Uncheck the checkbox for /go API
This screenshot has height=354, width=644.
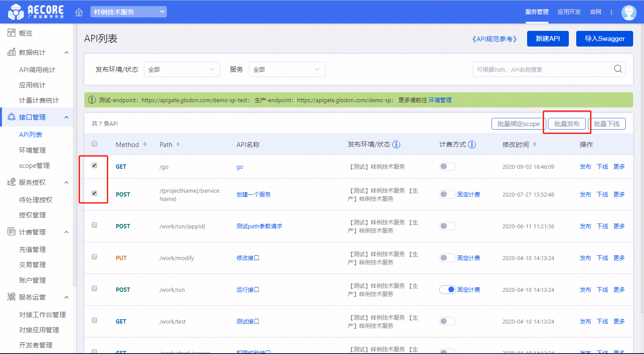[94, 166]
